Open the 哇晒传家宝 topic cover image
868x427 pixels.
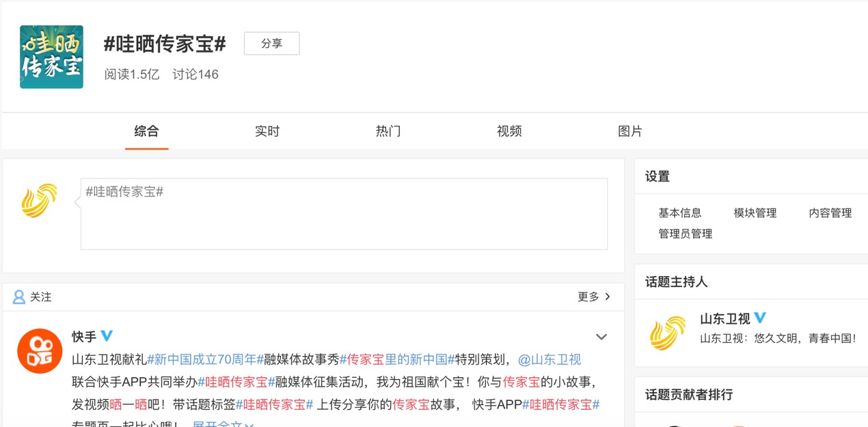pos(51,57)
